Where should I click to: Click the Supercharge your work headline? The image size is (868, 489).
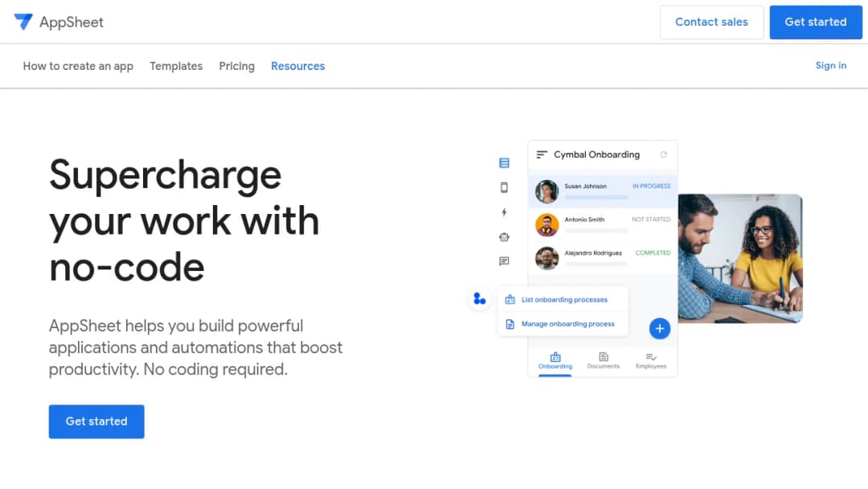pos(184,221)
